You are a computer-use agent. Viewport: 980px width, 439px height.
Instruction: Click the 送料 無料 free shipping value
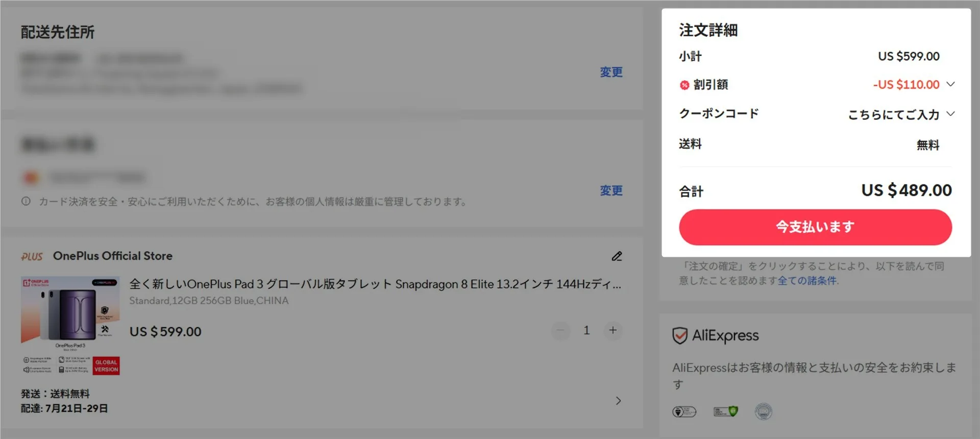click(x=928, y=145)
